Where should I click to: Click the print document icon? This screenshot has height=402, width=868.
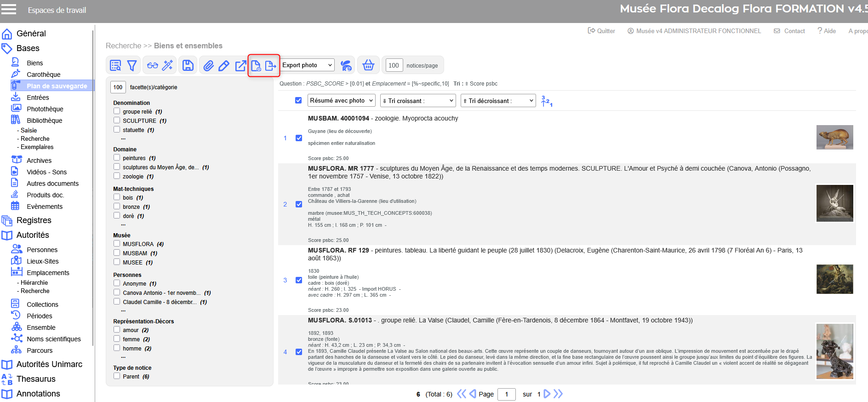pos(256,66)
